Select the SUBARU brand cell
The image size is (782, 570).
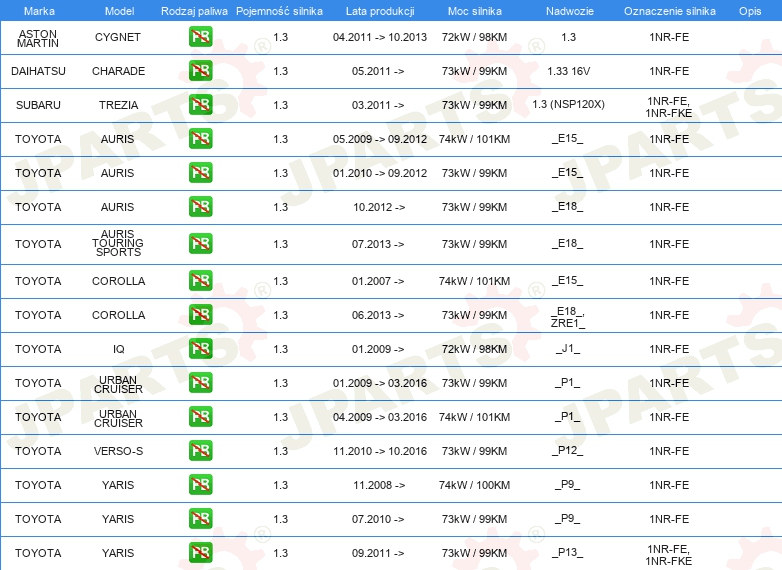(38, 105)
